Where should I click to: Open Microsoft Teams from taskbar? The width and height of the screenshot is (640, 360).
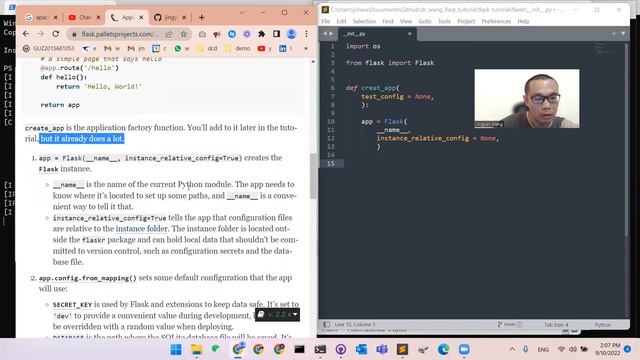click(x=382, y=349)
